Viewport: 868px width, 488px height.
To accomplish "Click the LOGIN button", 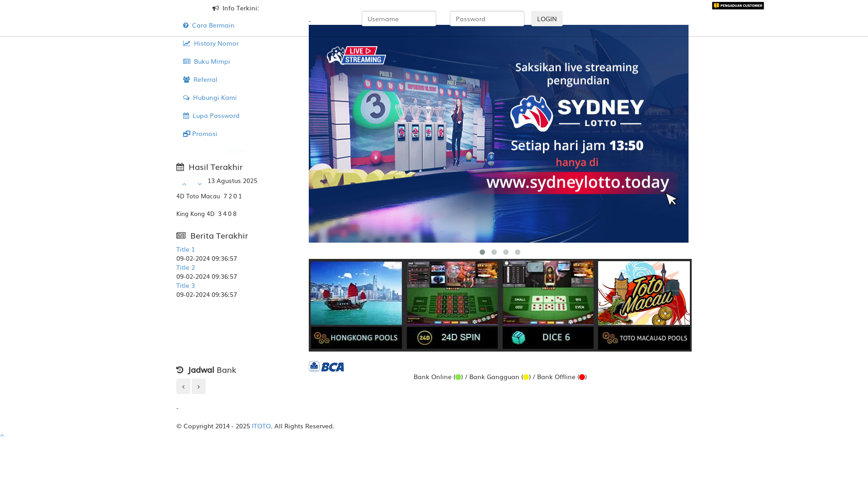I will pos(547,19).
